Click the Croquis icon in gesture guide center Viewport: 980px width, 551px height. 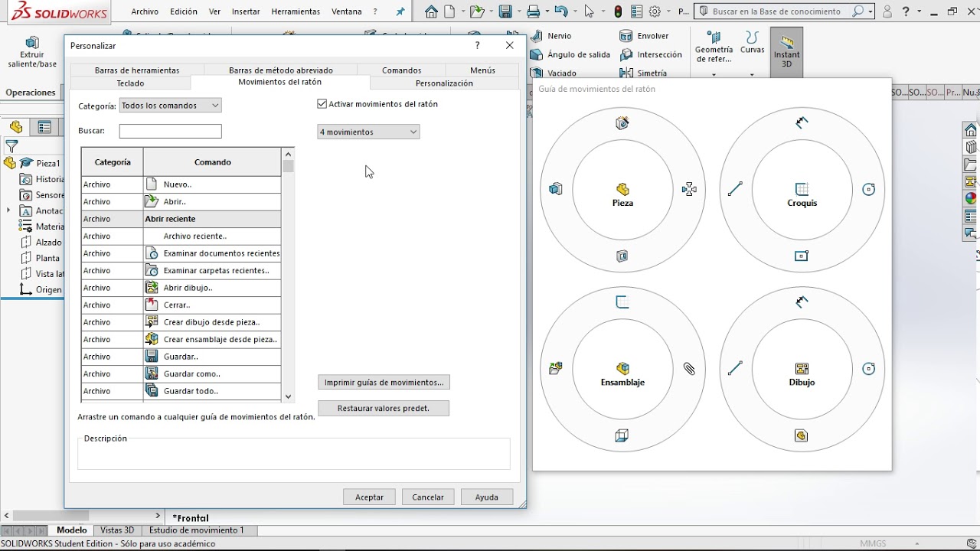click(x=802, y=189)
